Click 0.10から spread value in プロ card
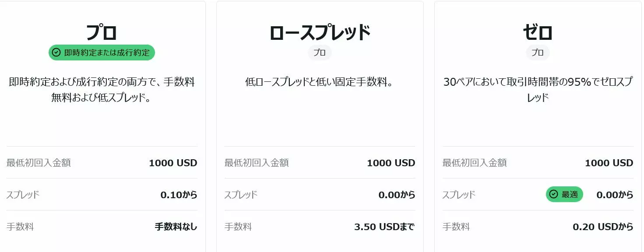The image size is (644, 252). [x=179, y=195]
